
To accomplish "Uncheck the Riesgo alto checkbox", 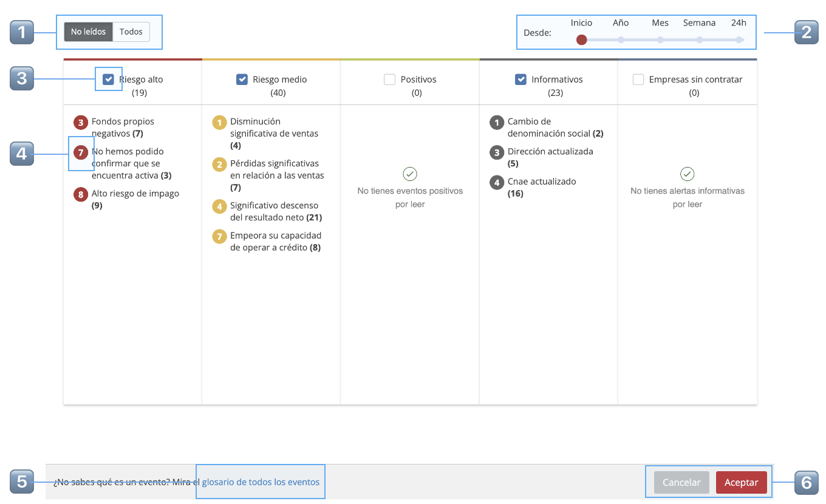I will pyautogui.click(x=108, y=79).
